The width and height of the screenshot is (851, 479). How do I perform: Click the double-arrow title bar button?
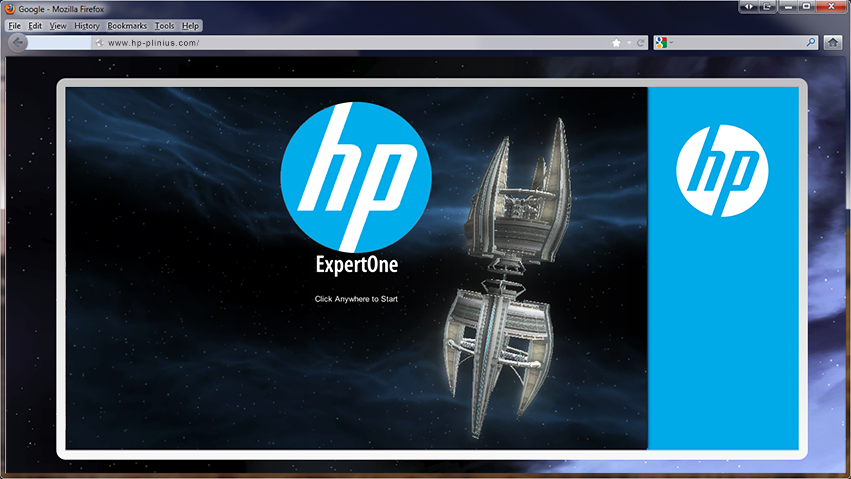pyautogui.click(x=748, y=7)
